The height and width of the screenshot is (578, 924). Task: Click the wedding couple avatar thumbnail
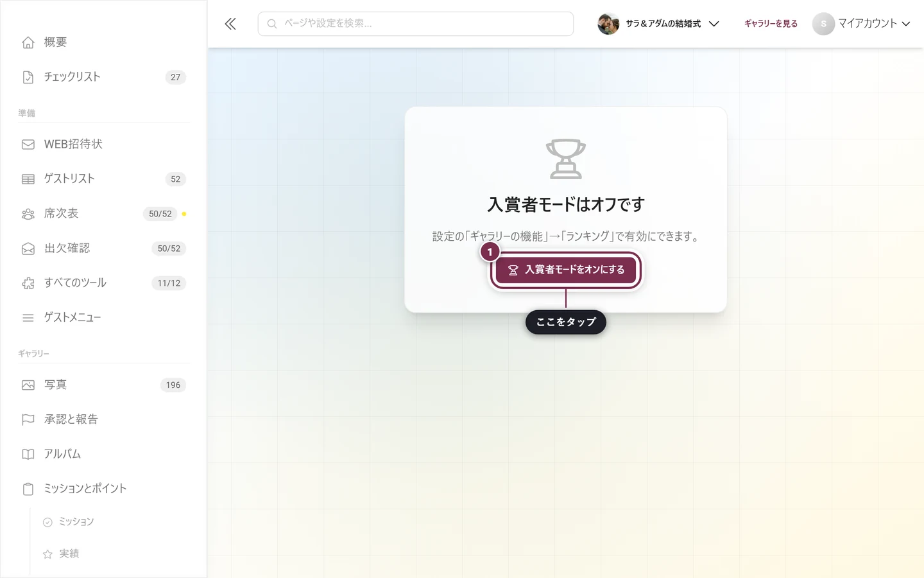[608, 24]
